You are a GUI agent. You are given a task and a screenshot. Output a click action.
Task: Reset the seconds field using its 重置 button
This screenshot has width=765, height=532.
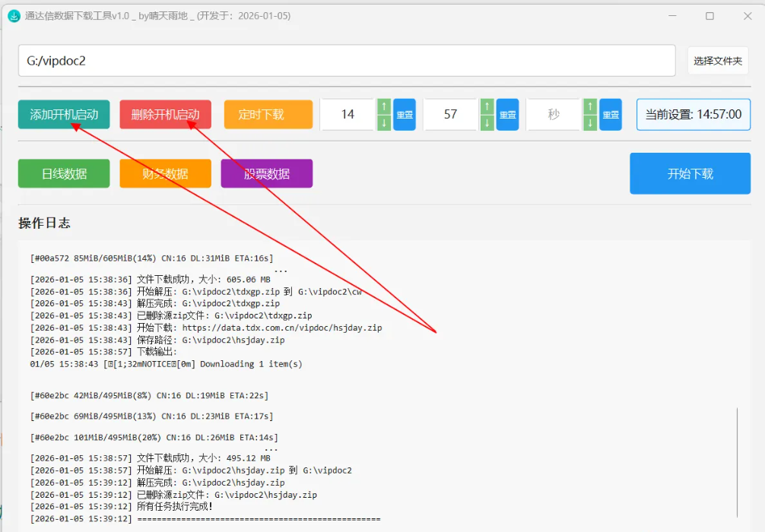[610, 114]
